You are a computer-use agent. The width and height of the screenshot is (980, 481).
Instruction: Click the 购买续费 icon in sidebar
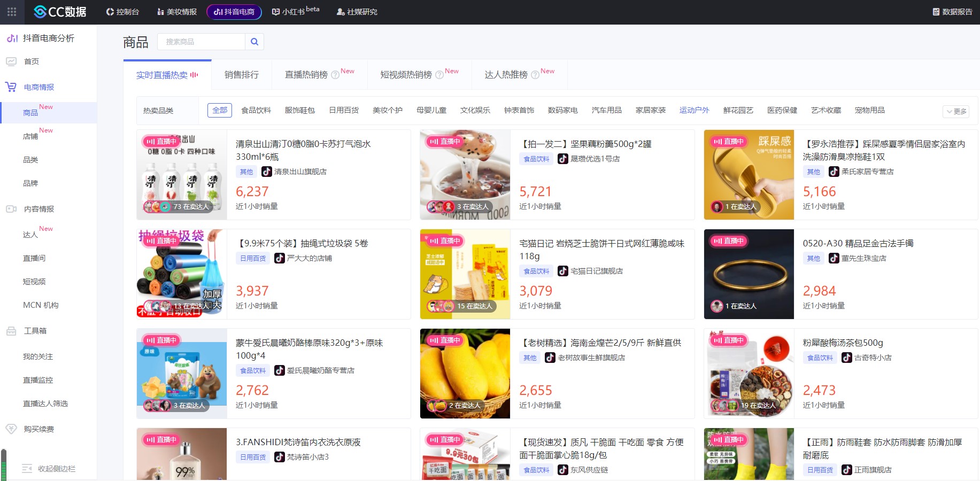[x=11, y=428]
